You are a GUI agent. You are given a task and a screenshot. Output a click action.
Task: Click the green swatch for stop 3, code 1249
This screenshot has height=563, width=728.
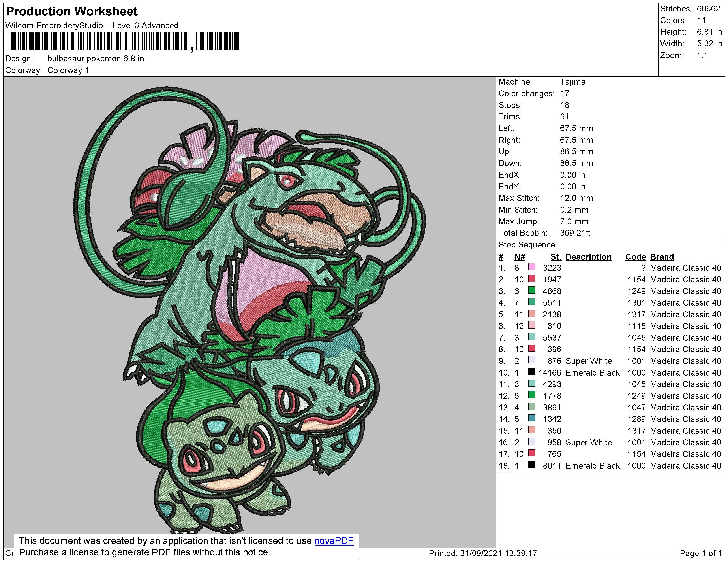point(532,290)
